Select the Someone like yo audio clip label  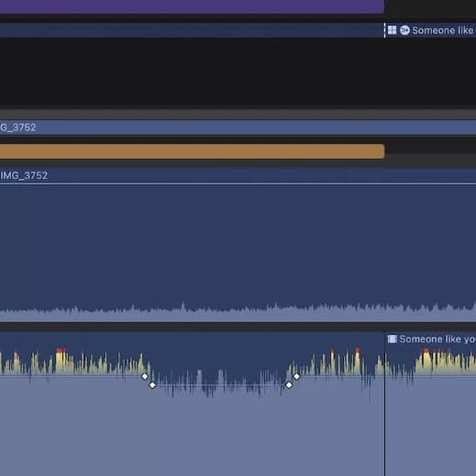(x=437, y=339)
